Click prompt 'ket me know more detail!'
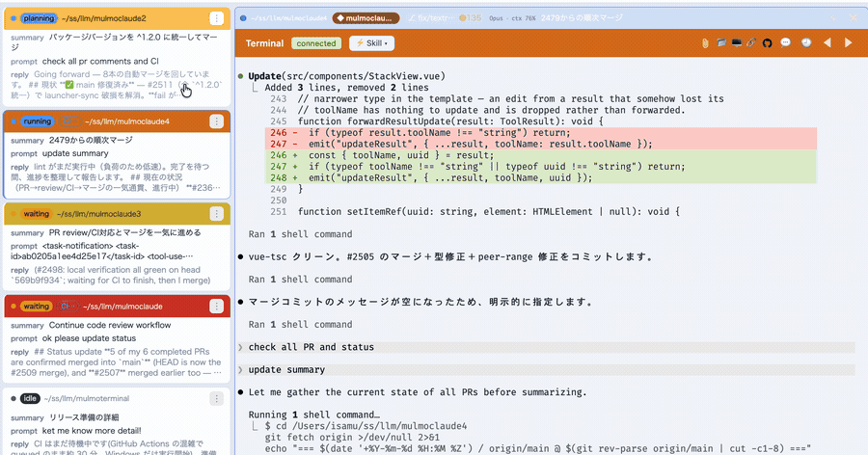The height and width of the screenshot is (455, 868). (x=92, y=431)
